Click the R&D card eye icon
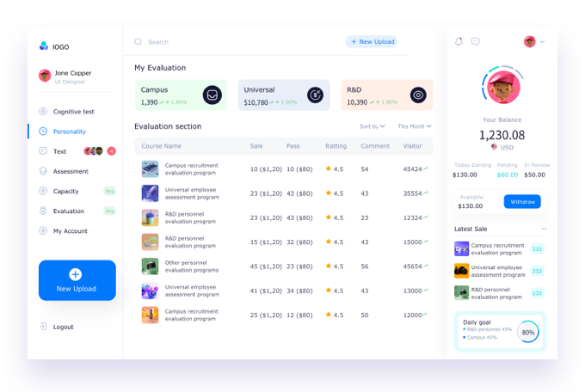Screen dimensions: 585x392 [418, 95]
